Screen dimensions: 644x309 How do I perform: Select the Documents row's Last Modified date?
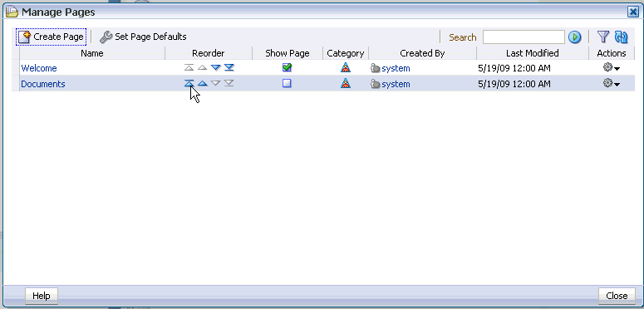coord(514,84)
